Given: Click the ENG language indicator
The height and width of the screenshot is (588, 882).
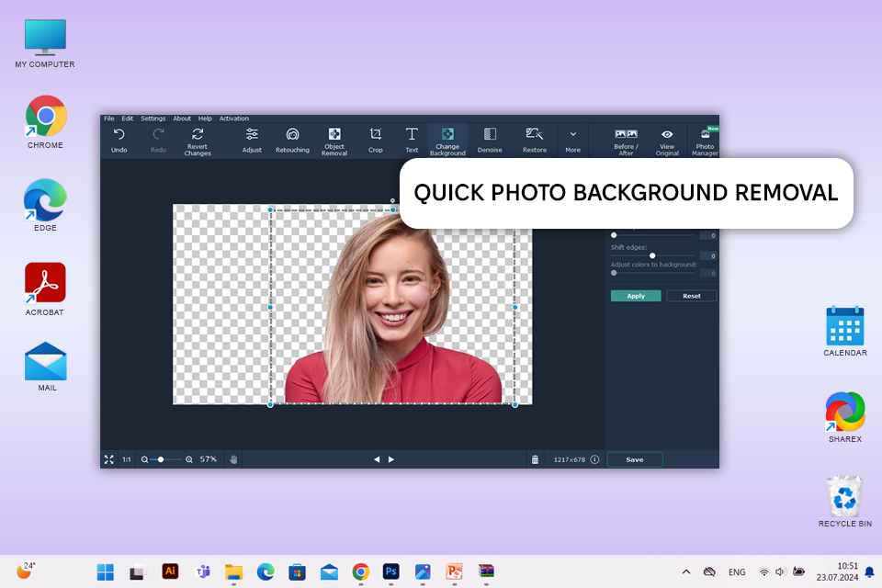Looking at the screenshot, I should click(x=737, y=572).
